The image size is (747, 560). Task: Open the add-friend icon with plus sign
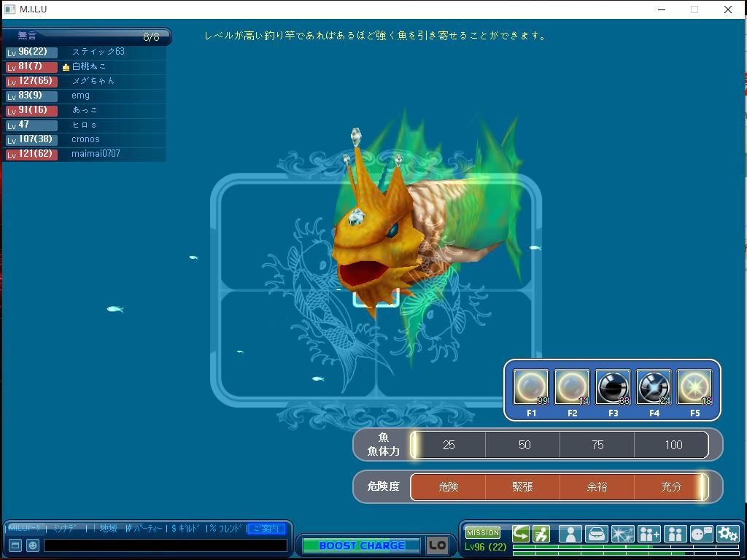[649, 534]
